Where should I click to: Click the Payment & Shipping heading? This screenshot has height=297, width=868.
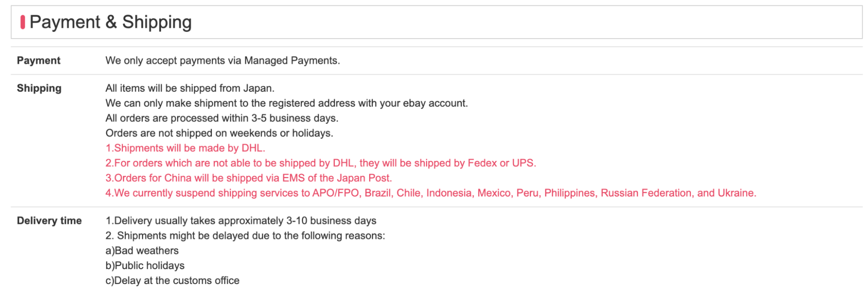tap(110, 22)
